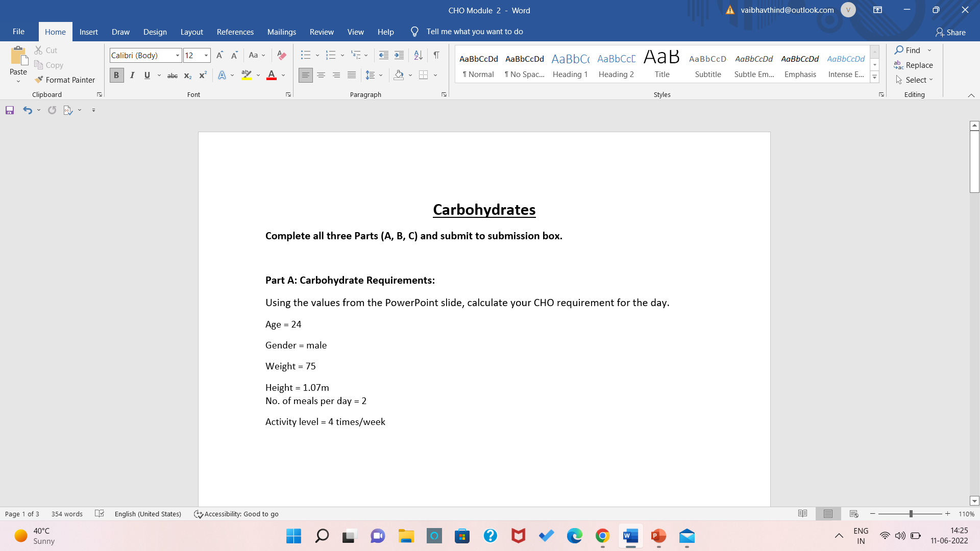980x551 pixels.
Task: Open the References ribbon tab
Action: (x=235, y=32)
